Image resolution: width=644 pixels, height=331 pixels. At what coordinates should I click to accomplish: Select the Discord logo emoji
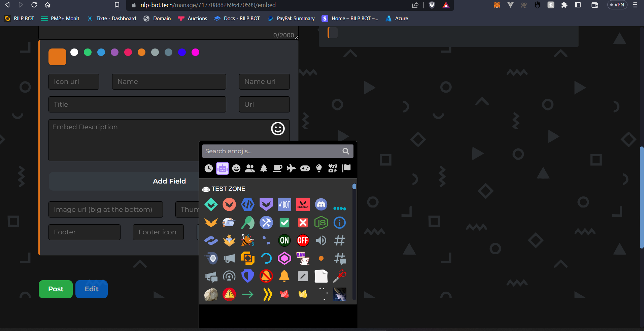pos(321,204)
